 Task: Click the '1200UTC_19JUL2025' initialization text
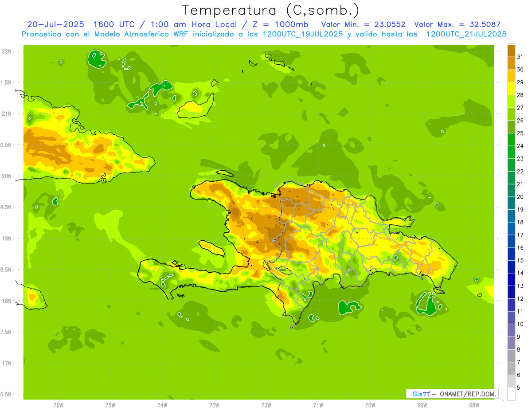point(303,34)
